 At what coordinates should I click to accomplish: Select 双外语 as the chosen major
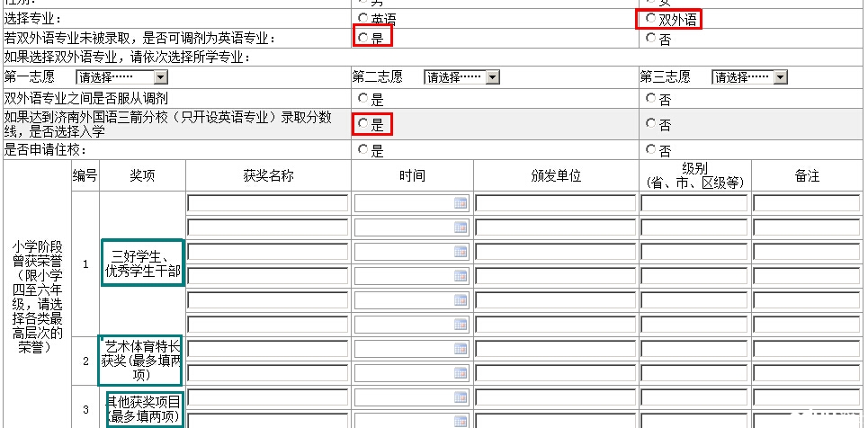pos(650,18)
